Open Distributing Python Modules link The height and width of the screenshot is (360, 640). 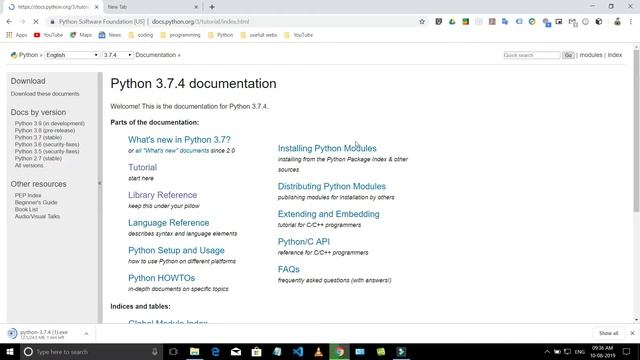332,187
